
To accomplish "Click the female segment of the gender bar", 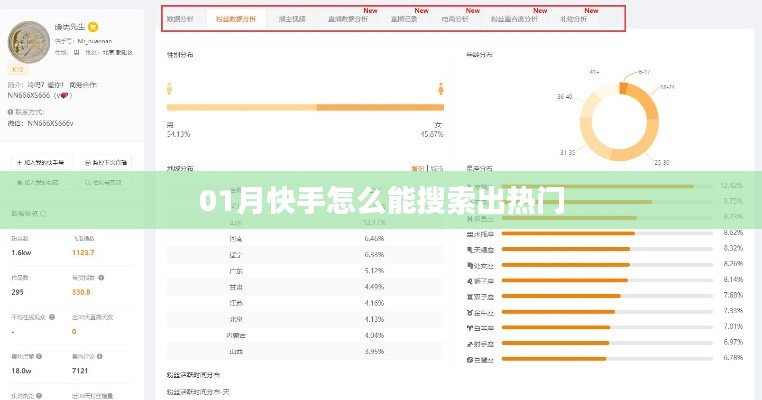I will [x=380, y=107].
